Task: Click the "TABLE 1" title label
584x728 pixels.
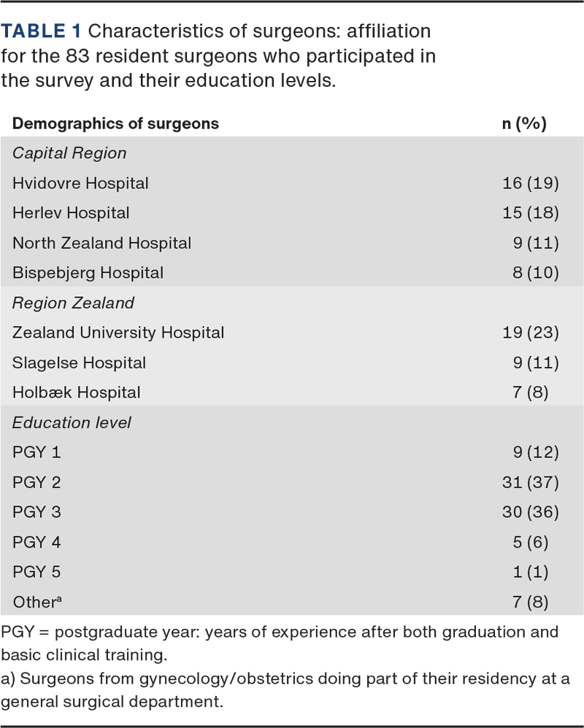Action: pyautogui.click(x=42, y=31)
